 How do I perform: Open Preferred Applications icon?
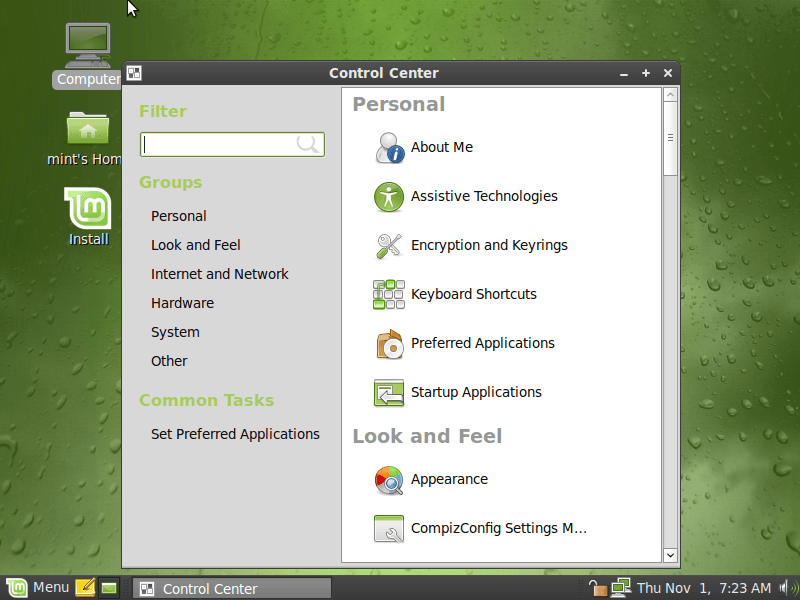pyautogui.click(x=389, y=343)
